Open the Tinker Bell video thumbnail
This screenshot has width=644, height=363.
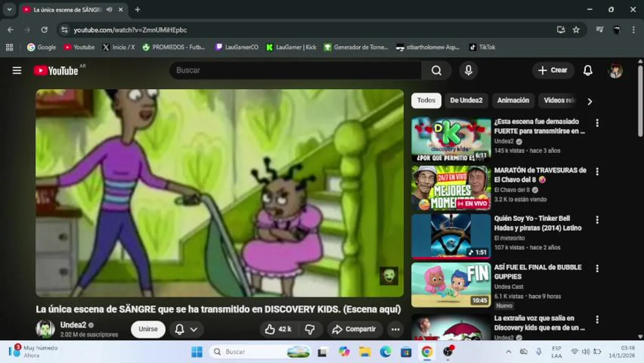click(x=451, y=236)
